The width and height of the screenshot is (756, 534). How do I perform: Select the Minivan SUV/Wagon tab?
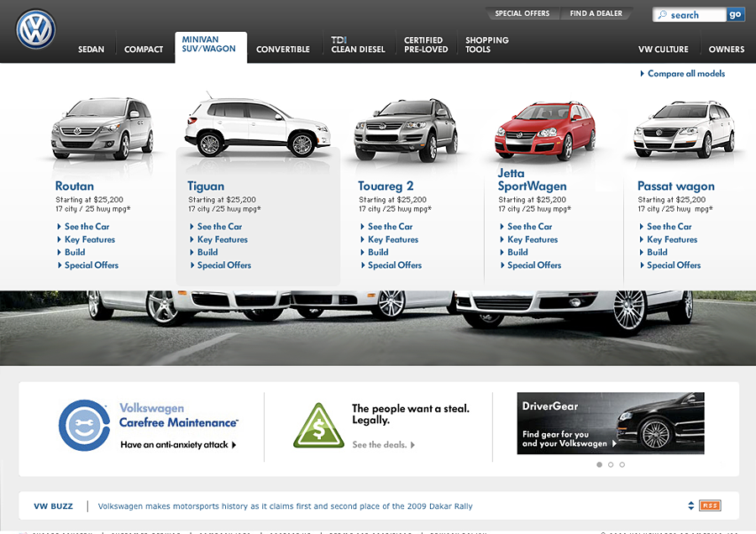(x=211, y=47)
